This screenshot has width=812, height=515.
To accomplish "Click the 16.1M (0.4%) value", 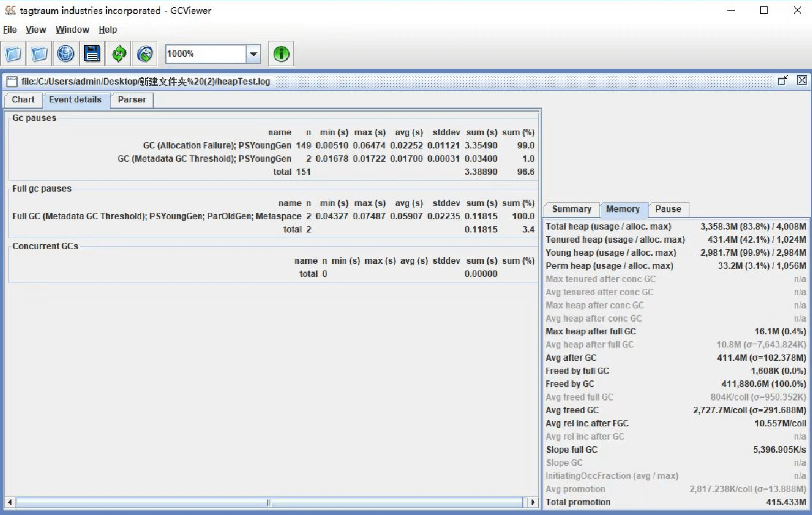I will (x=780, y=332).
